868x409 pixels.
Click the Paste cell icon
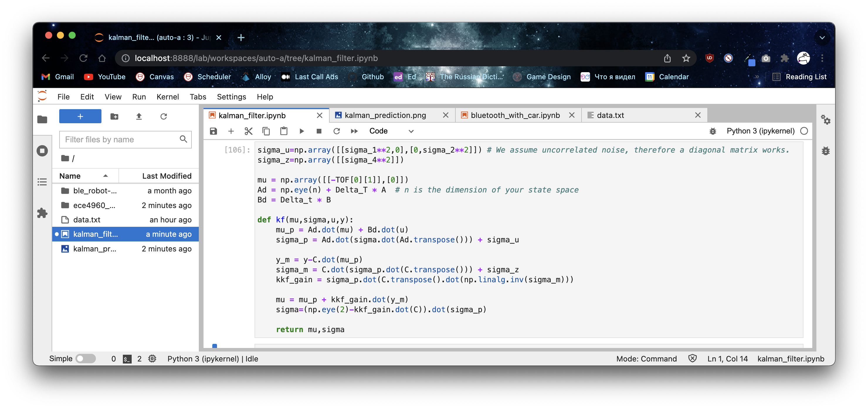tap(284, 131)
